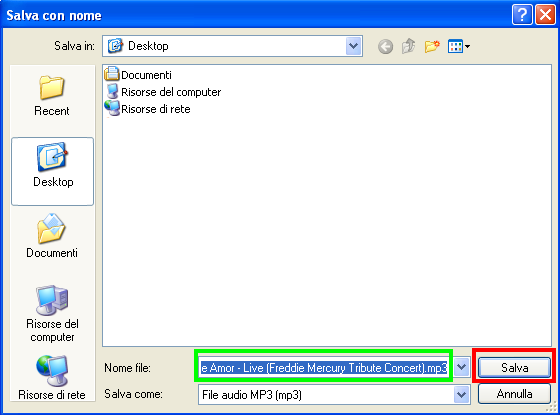Viewport: 560px width, 415px height.
Task: Close the Salva con nome dialog
Action: pos(545,15)
